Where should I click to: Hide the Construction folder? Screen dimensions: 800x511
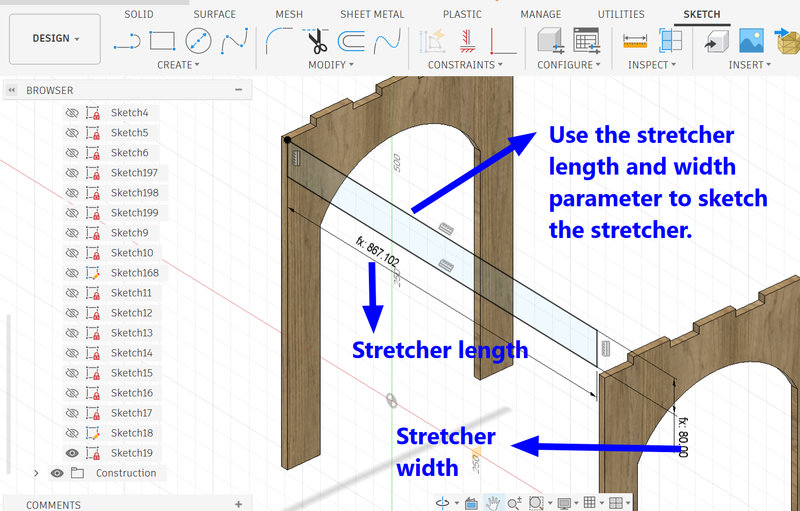click(x=57, y=473)
